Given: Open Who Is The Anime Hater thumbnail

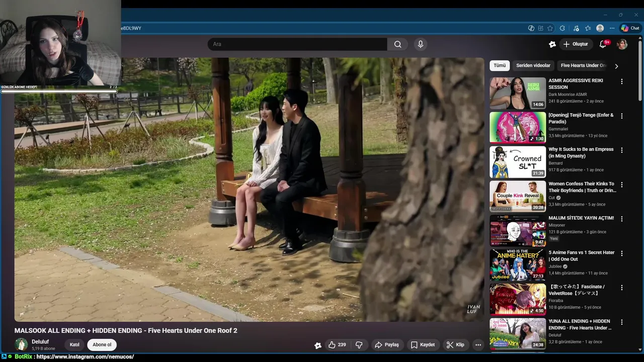Looking at the screenshot, I should click(518, 265).
